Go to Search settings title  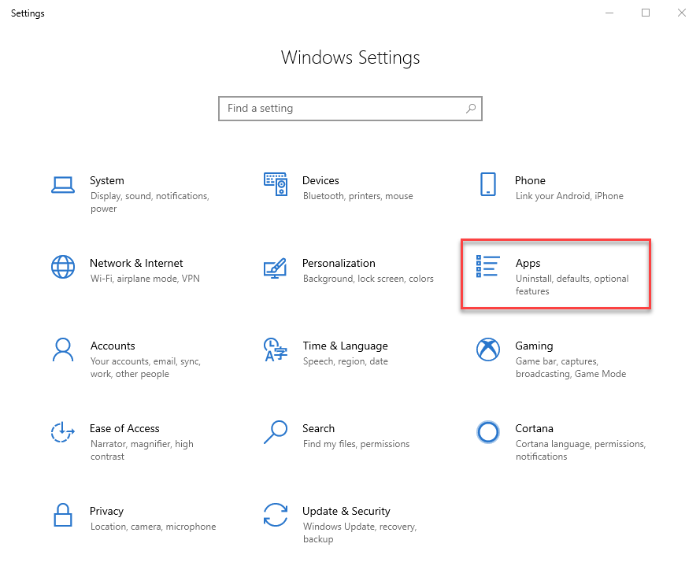pyautogui.click(x=318, y=428)
